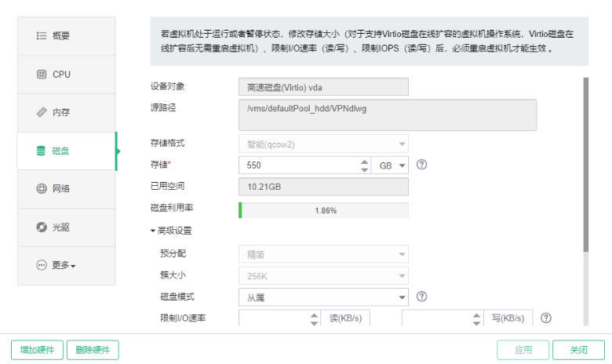612x364 pixels.
Task: Click the 增加硬件 button
Action: click(x=37, y=350)
